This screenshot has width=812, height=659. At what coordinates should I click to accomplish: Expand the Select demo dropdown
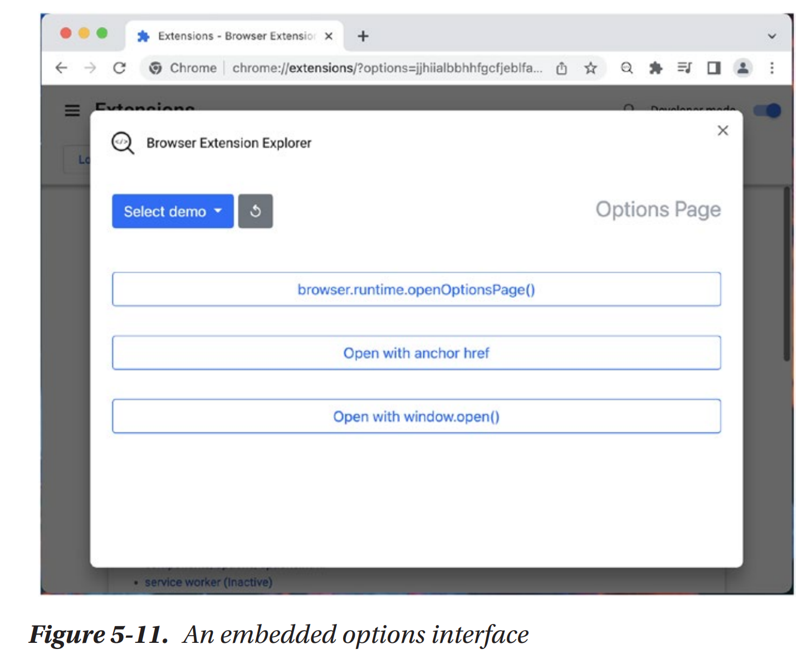pyautogui.click(x=173, y=212)
